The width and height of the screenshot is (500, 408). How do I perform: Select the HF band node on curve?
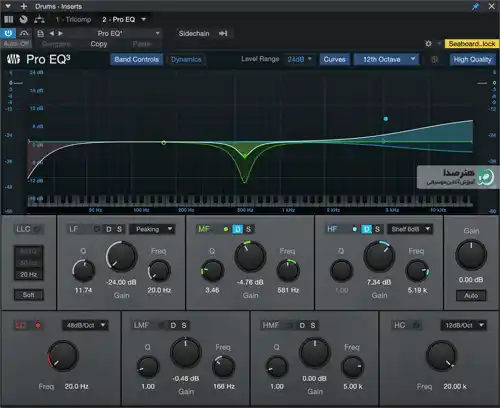pos(386,119)
